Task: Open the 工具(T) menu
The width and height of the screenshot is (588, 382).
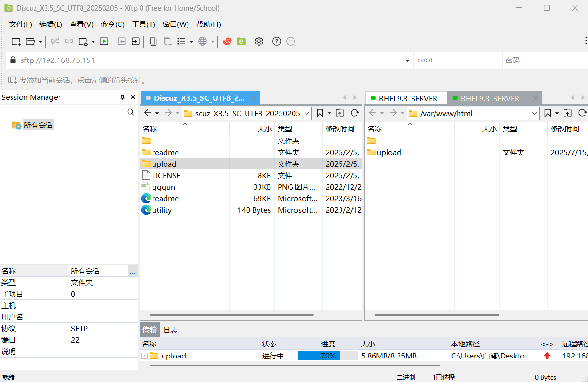Action: pyautogui.click(x=144, y=24)
